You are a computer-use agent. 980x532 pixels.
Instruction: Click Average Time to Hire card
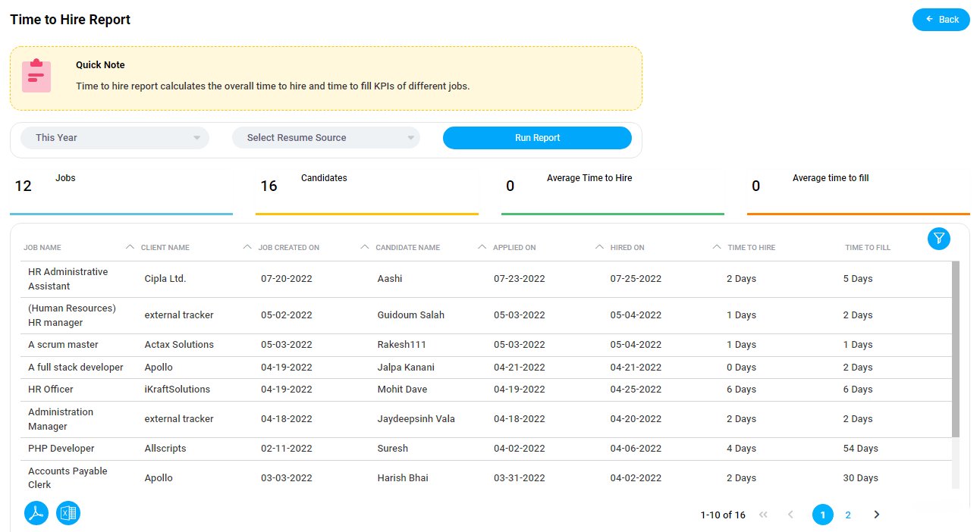613,193
